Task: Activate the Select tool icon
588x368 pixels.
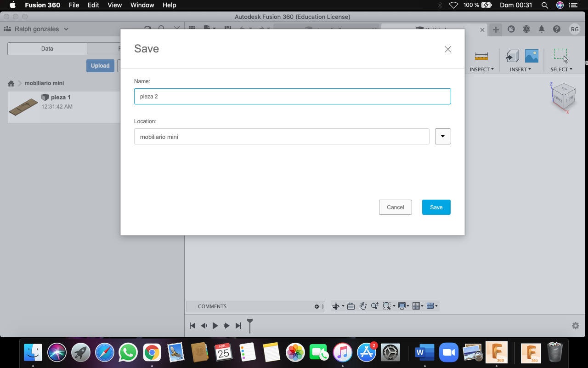Action: click(561, 56)
